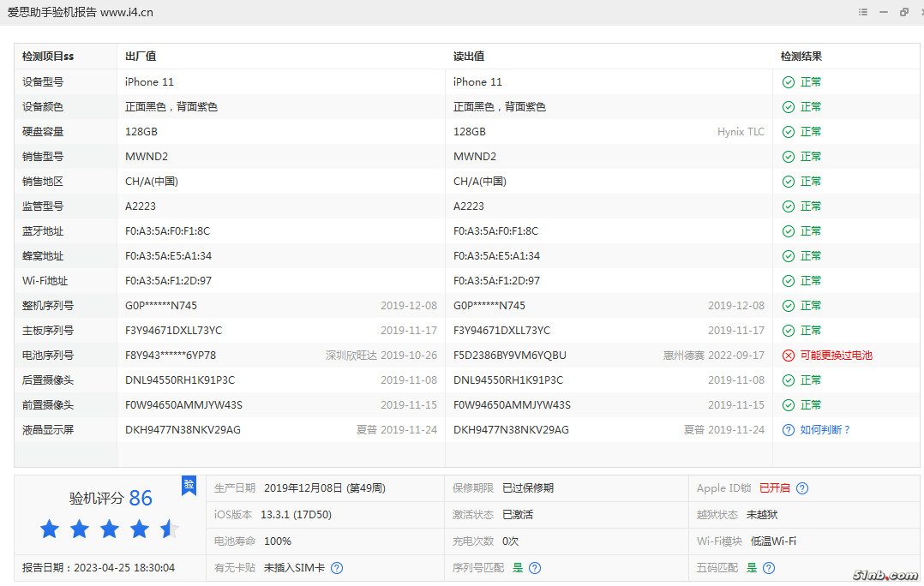This screenshot has height=586, width=924.
Task: Click the factory 后置摄像头 serial DNL94550RH1K91P3C
Action: click(x=180, y=380)
